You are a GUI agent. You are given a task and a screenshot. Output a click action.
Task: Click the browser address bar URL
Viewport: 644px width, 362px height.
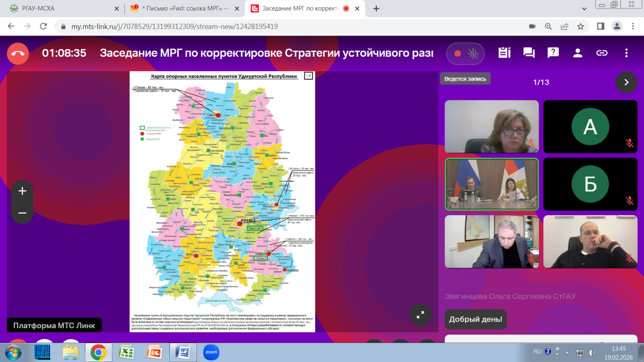[x=174, y=27]
